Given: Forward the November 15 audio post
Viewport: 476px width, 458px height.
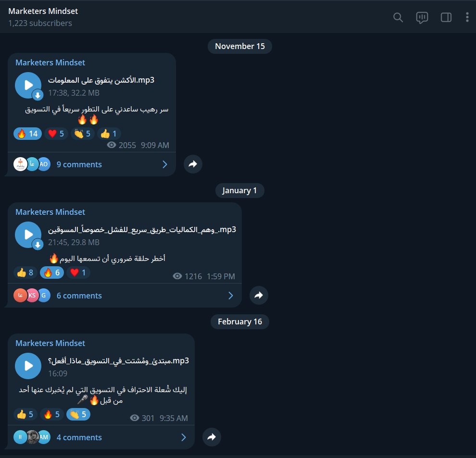Looking at the screenshot, I should pos(193,164).
